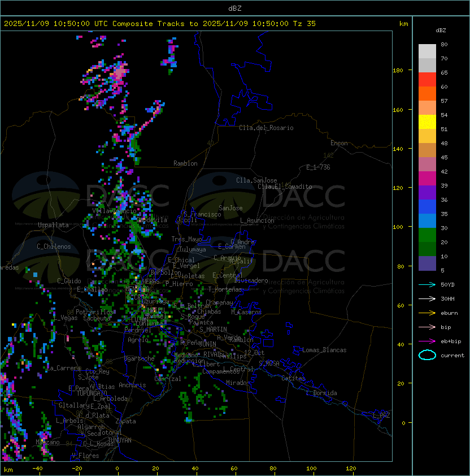Image resolution: width=470 pixels, height=476 pixels.
Task: Click the Anchoris map label
Action: pos(132,385)
